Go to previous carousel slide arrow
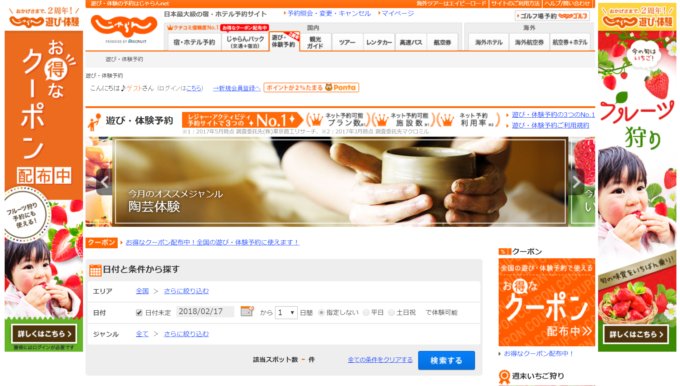This screenshot has width=680, height=386. click(104, 182)
